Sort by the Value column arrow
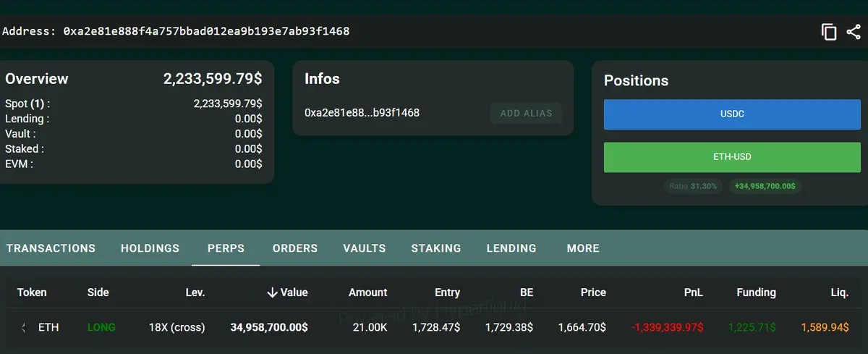Screen dimensions: 868x354 [x=272, y=292]
